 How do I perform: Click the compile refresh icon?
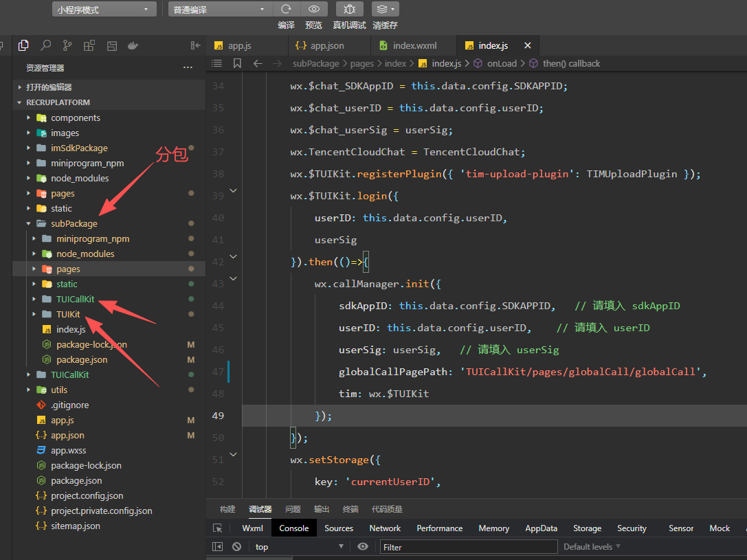287,9
